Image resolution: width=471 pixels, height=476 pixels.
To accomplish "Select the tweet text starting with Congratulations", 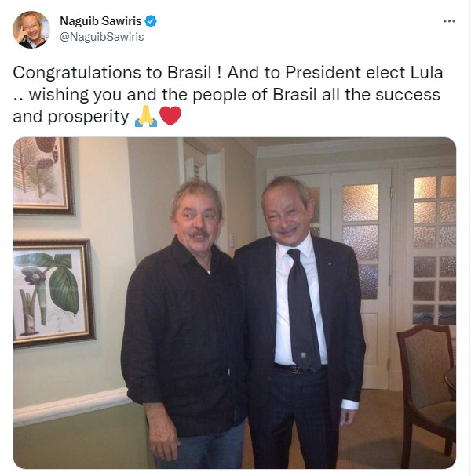I will click(x=228, y=94).
